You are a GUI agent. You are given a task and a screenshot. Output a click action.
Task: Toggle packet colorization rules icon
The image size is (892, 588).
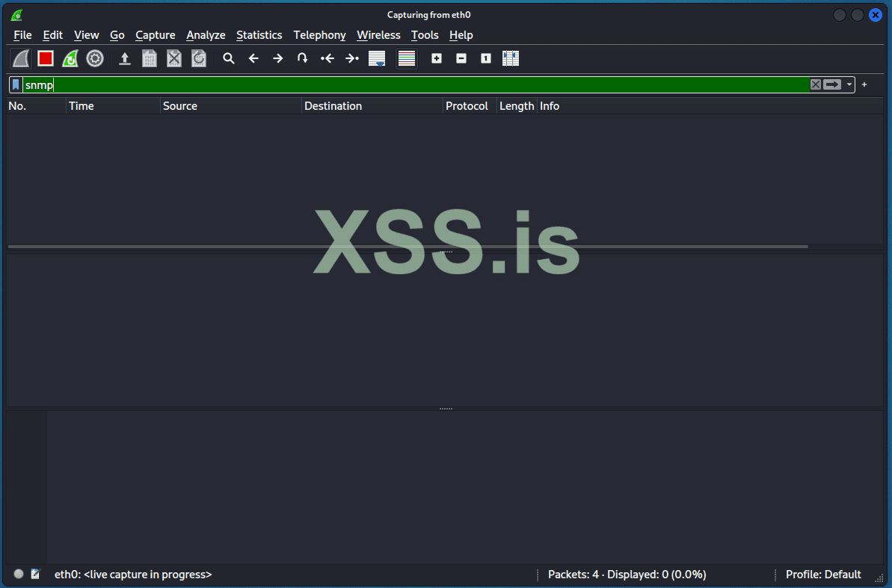pyautogui.click(x=407, y=58)
